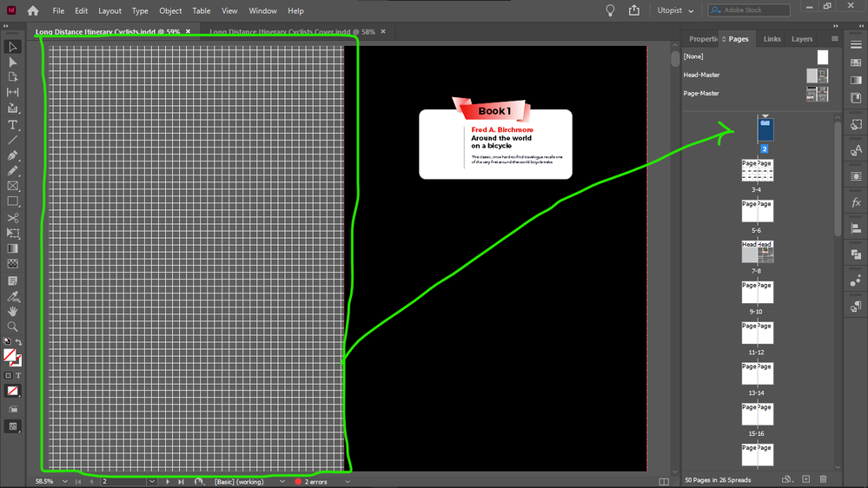Open the Align panel icon
The image size is (868, 488).
856,228
